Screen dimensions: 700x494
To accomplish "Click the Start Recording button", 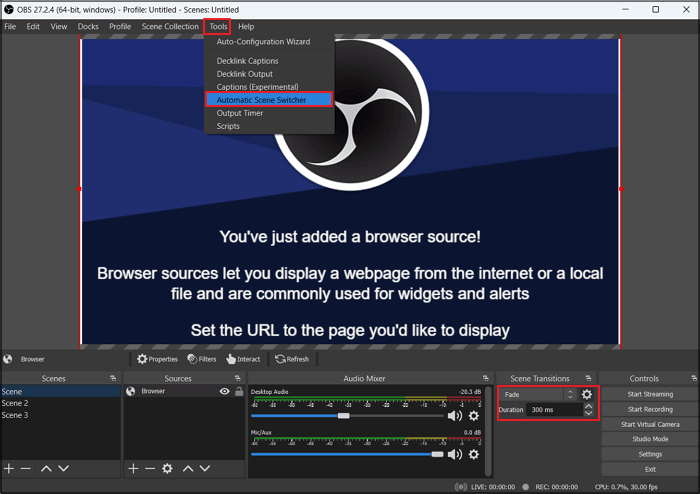I will (650, 409).
